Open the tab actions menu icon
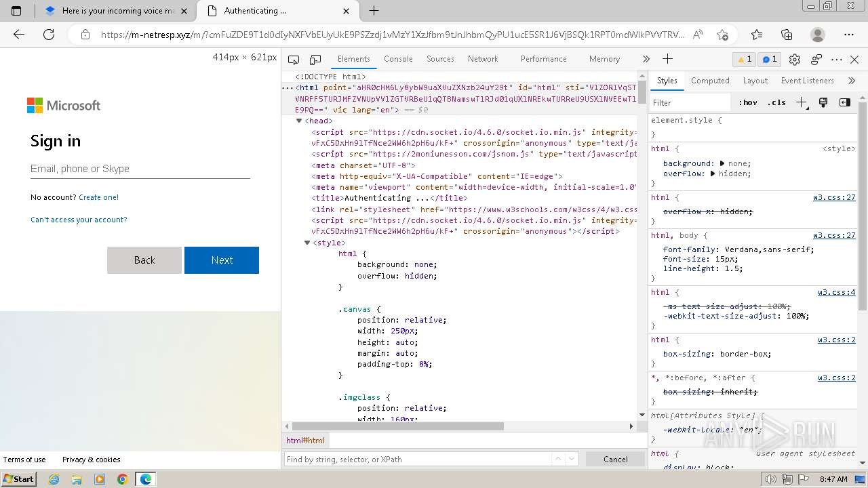This screenshot has height=488, width=868. pos(16,11)
